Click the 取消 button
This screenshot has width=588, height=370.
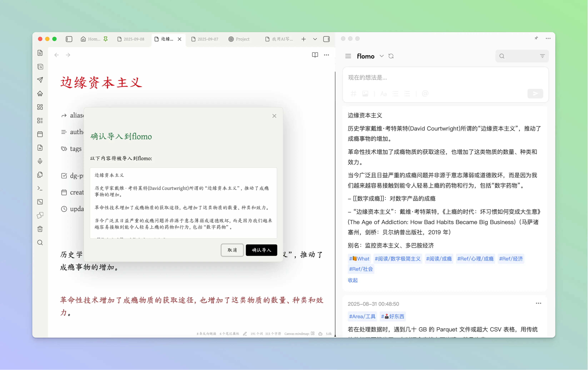coord(232,250)
